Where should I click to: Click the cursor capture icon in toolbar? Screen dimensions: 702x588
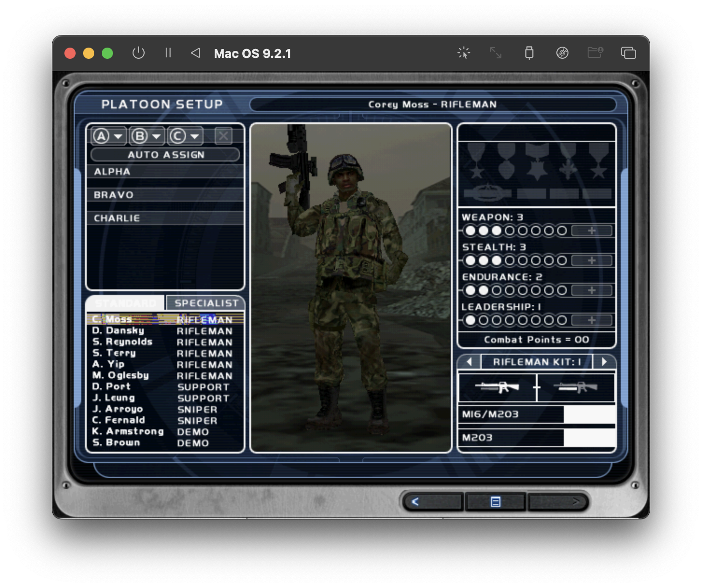click(463, 53)
